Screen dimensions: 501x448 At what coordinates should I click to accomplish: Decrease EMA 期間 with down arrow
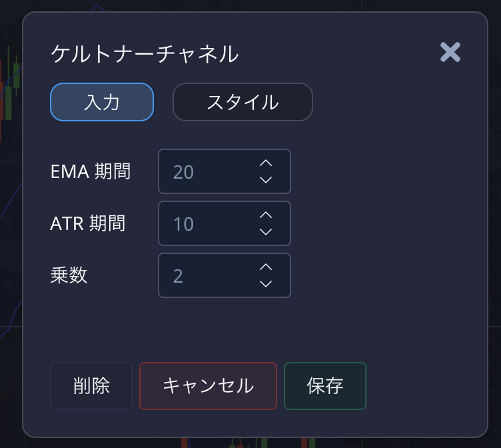(266, 180)
